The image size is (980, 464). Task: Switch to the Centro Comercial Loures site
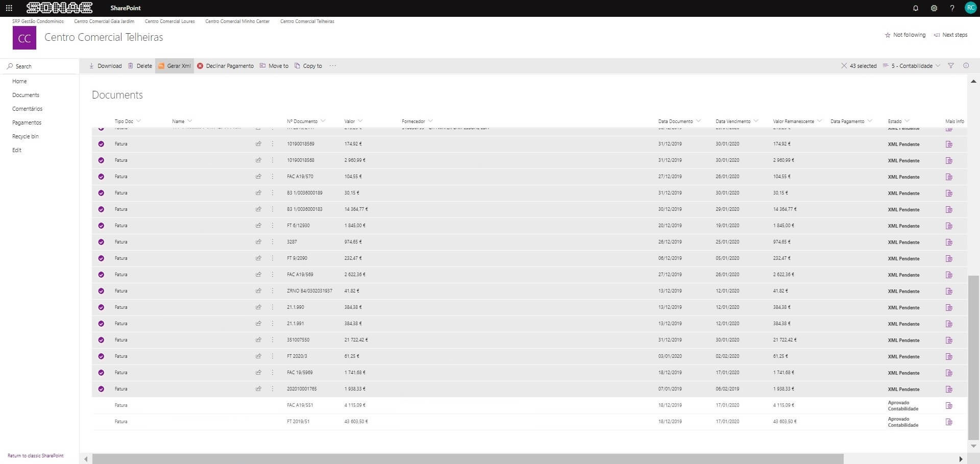tap(170, 21)
